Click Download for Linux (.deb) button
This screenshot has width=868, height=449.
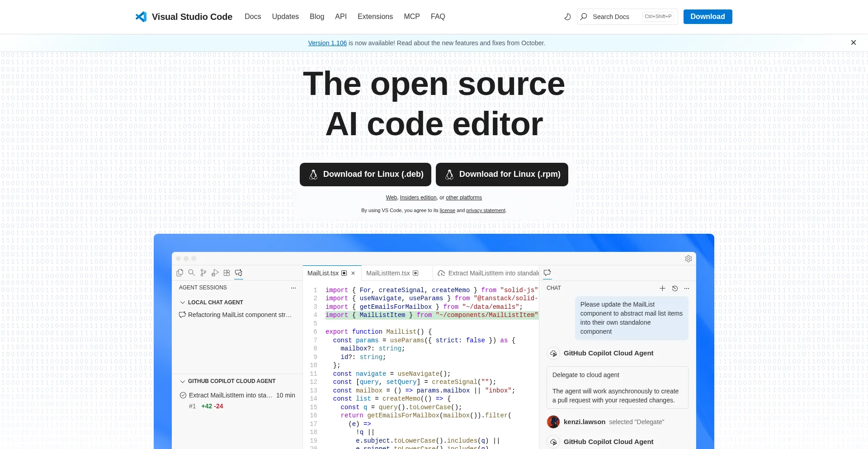pos(365,175)
